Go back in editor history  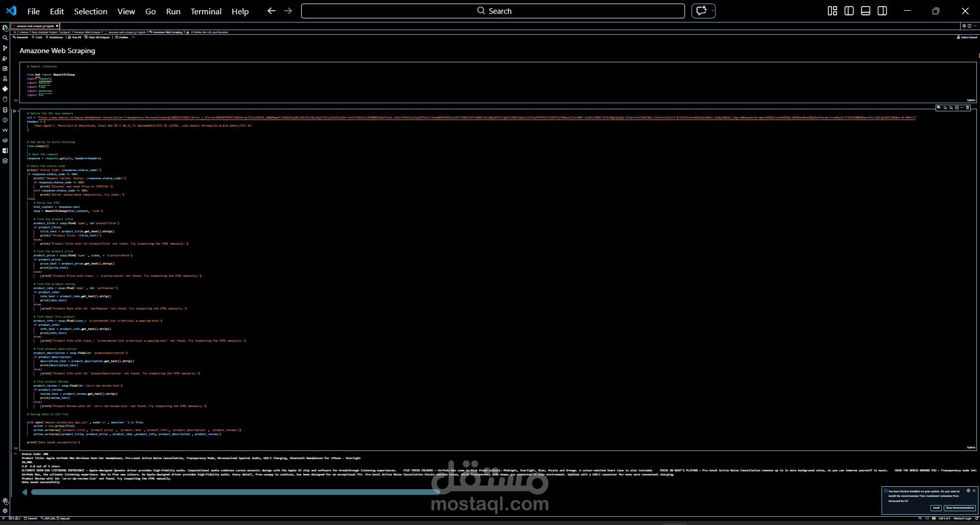[x=271, y=11]
